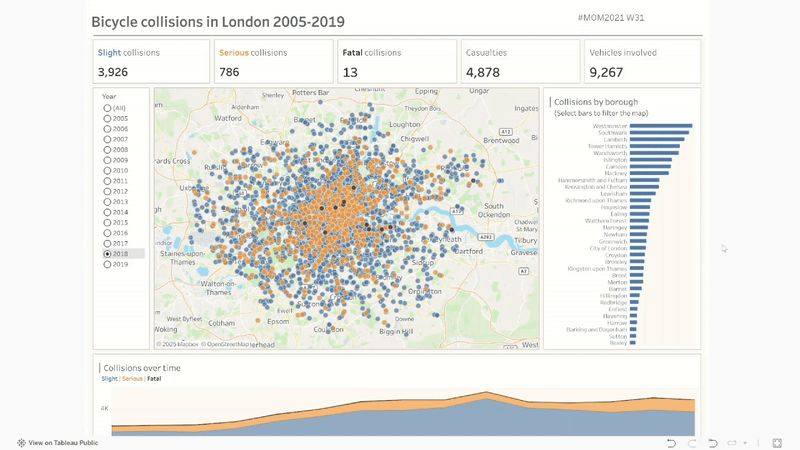The height and width of the screenshot is (450, 800).
Task: Click the Slight collisions summary card
Action: coord(152,62)
